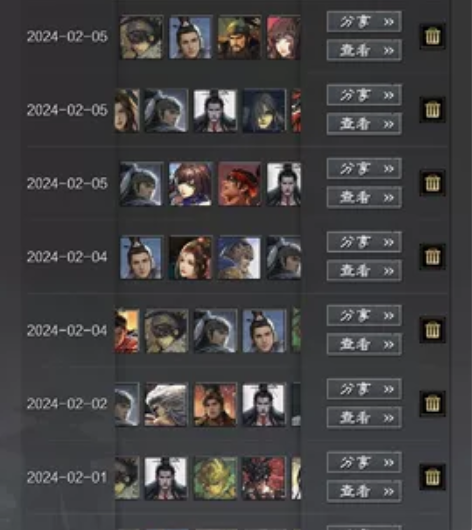Delete the third 2024-02-05 record via trash icon

click(x=432, y=183)
